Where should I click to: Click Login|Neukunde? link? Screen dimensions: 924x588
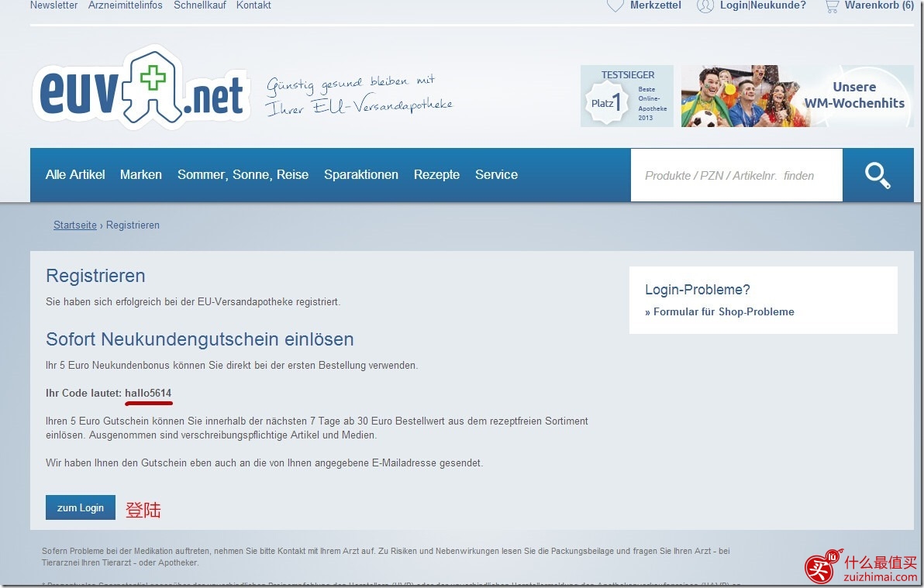(763, 5)
